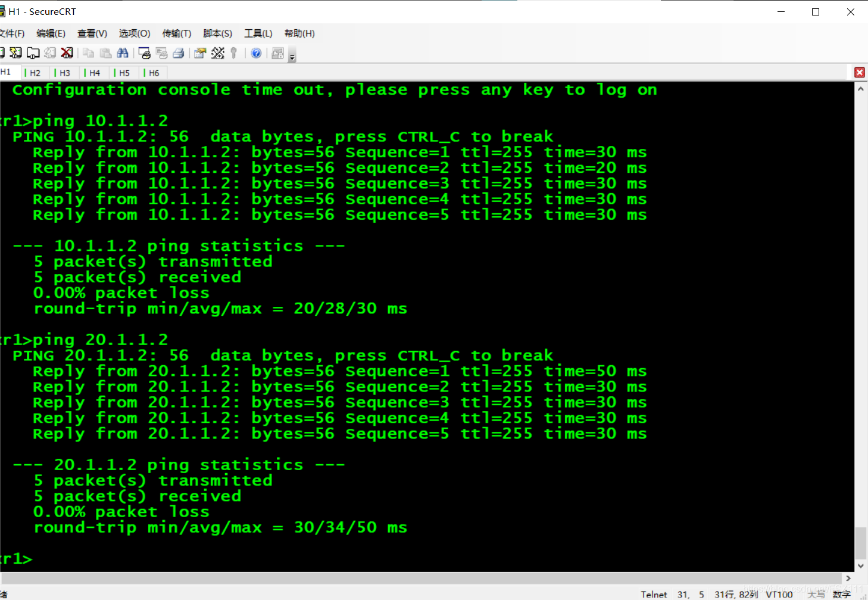Open the 工具(L) menu
Viewport: 868px width, 600px height.
point(258,33)
